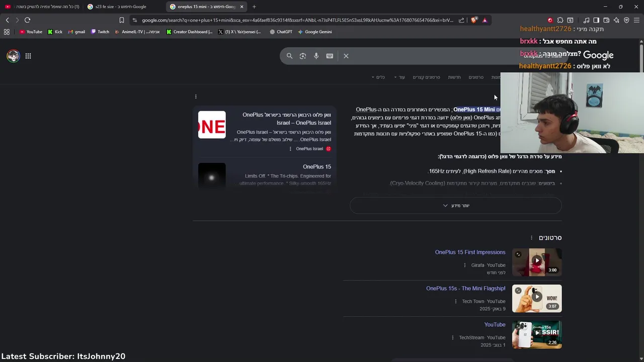
Task: Start voice search with microphone icon
Action: coord(316,56)
